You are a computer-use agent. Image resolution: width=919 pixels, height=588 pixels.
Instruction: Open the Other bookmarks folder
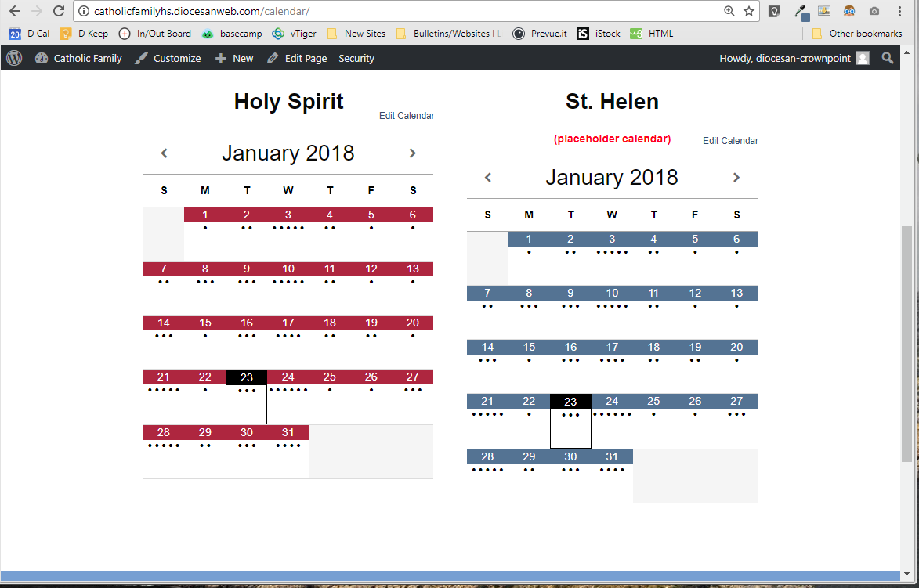click(x=857, y=34)
